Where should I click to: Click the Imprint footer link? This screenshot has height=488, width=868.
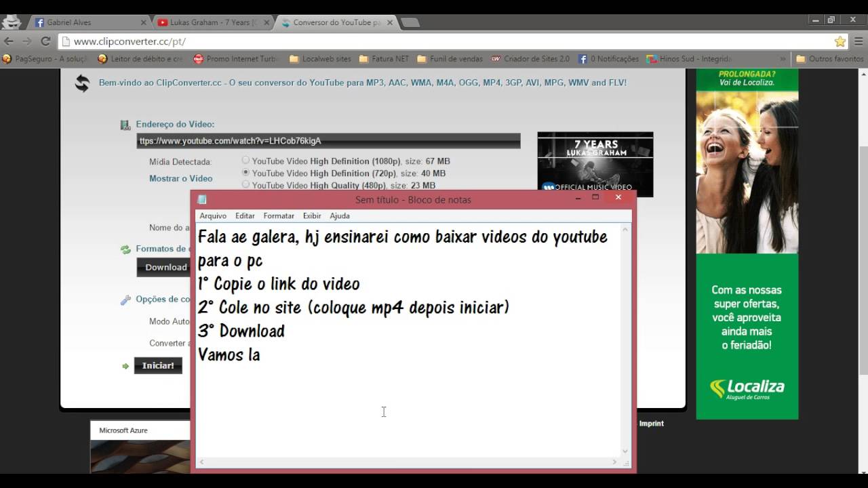pyautogui.click(x=652, y=424)
